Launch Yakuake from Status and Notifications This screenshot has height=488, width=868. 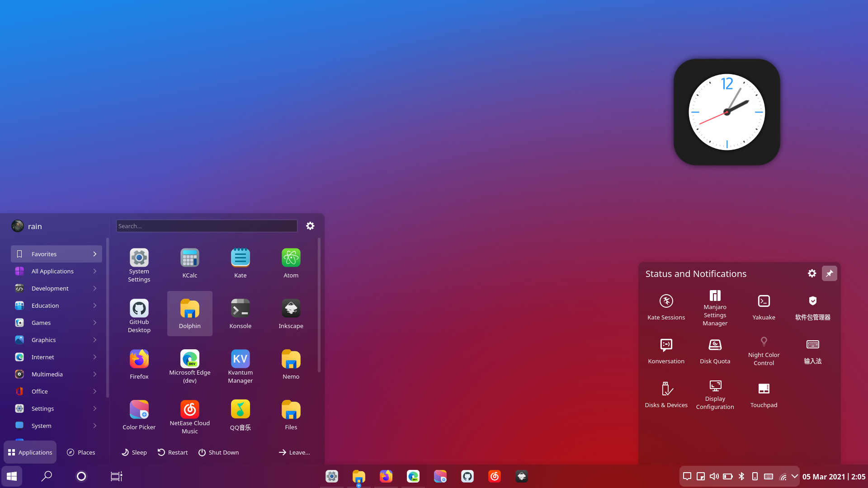point(764,307)
